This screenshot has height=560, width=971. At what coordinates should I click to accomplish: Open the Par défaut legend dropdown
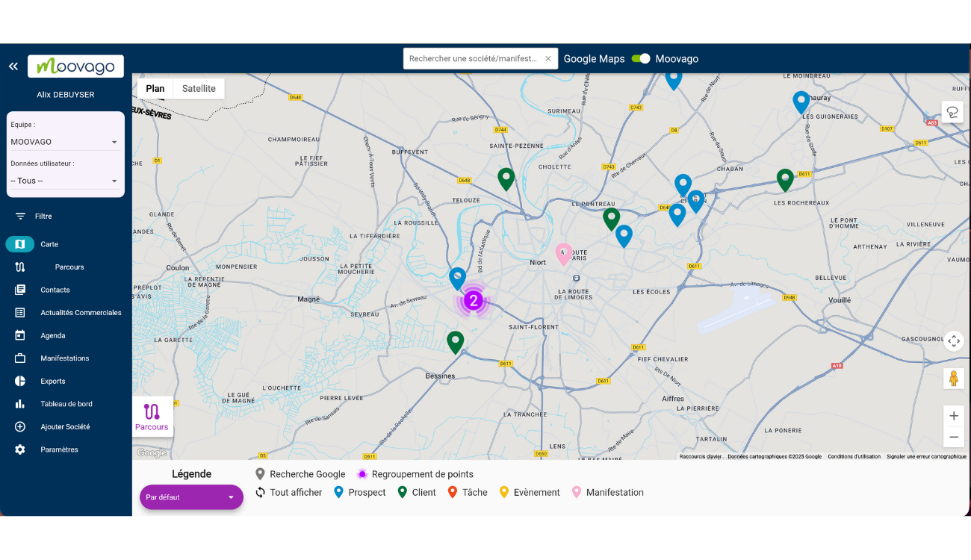click(x=191, y=497)
